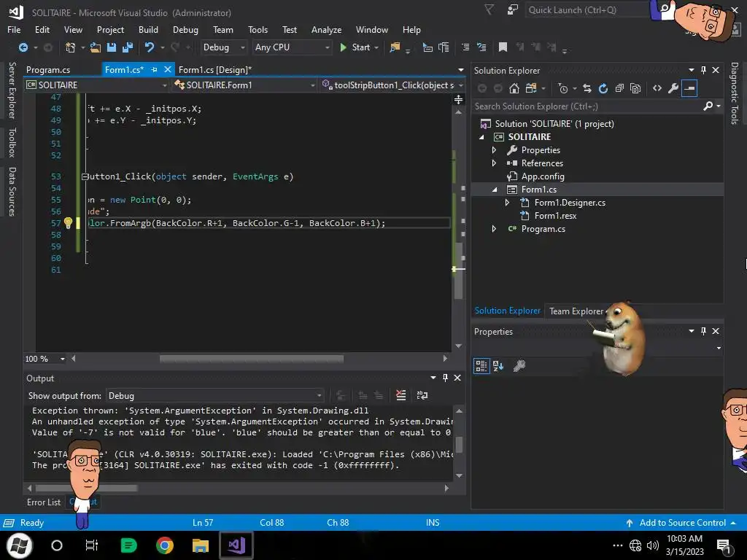Open Properties via the wrench in Solution Explorer
747x560 pixels.
(x=673, y=88)
